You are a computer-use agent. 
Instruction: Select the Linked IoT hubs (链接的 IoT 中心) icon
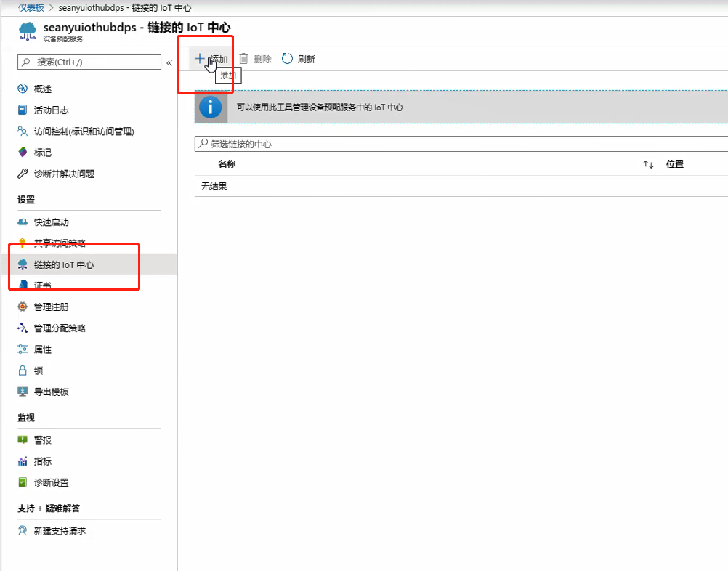click(x=23, y=264)
